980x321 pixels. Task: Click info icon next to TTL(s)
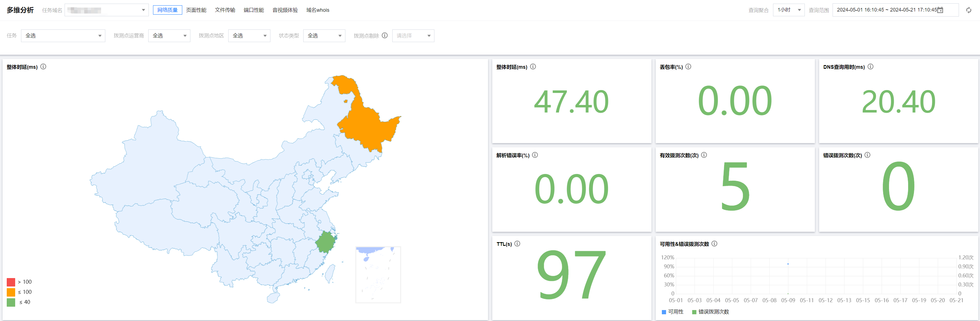(x=518, y=244)
